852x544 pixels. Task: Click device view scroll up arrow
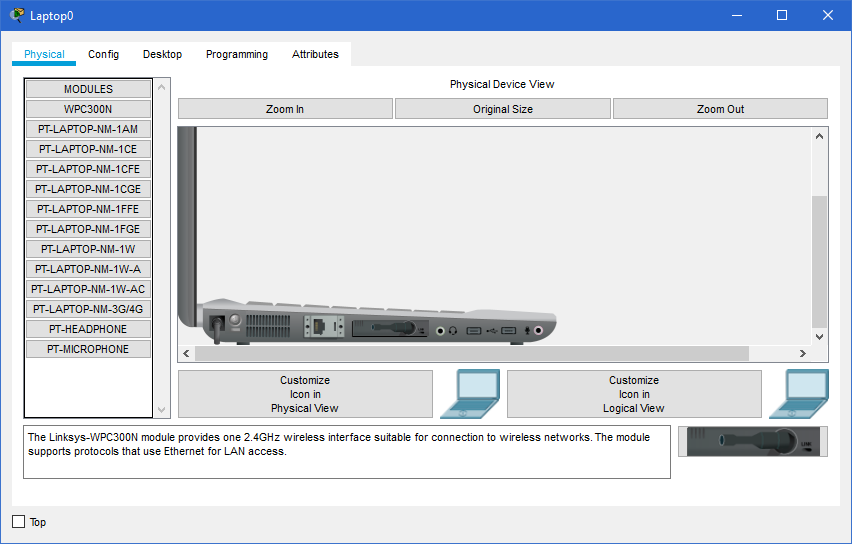click(x=819, y=136)
